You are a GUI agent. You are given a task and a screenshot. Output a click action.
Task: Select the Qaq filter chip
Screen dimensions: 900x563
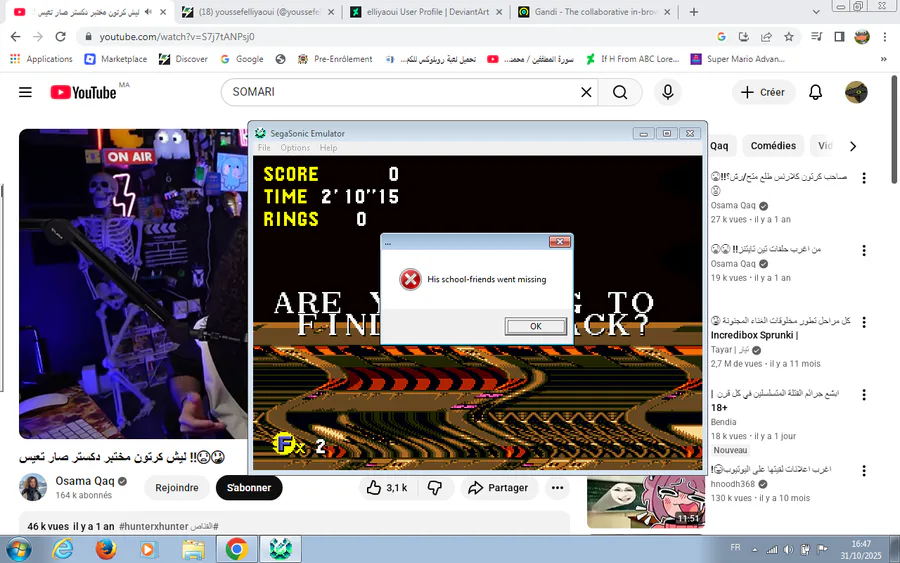click(719, 146)
